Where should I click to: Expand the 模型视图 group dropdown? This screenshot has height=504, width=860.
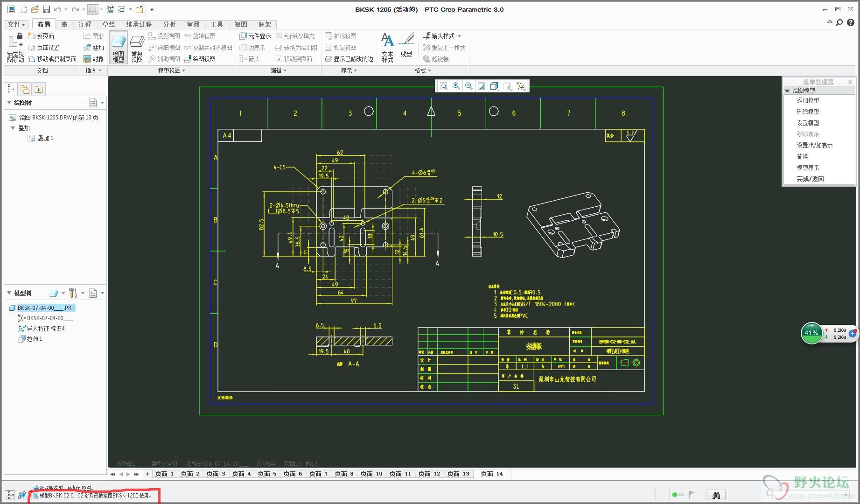click(x=172, y=70)
